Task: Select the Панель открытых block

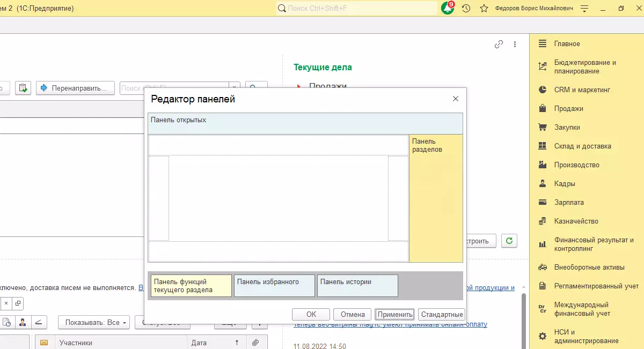Action: pyautogui.click(x=305, y=123)
